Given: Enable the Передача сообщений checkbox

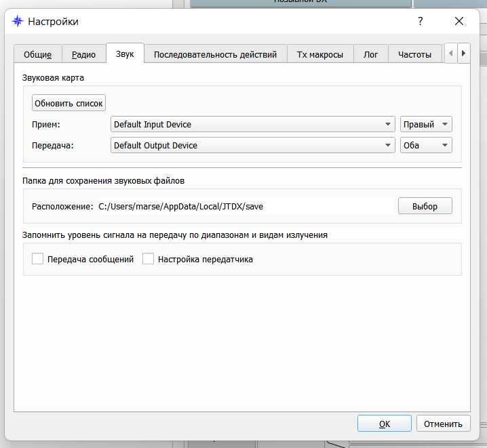Looking at the screenshot, I should pos(38,259).
